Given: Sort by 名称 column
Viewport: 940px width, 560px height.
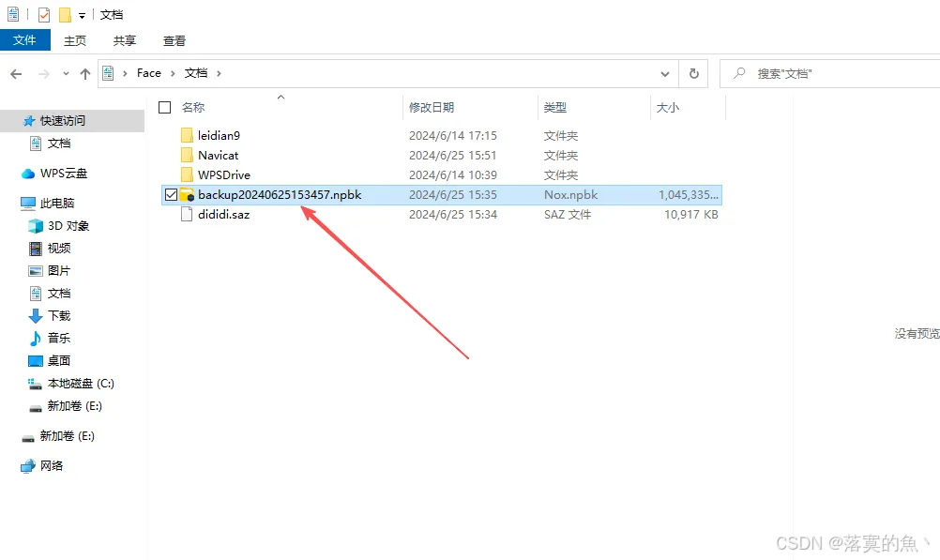Looking at the screenshot, I should [193, 107].
